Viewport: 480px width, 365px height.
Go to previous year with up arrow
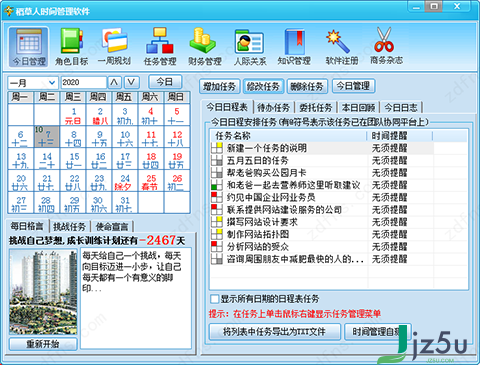pos(114,82)
